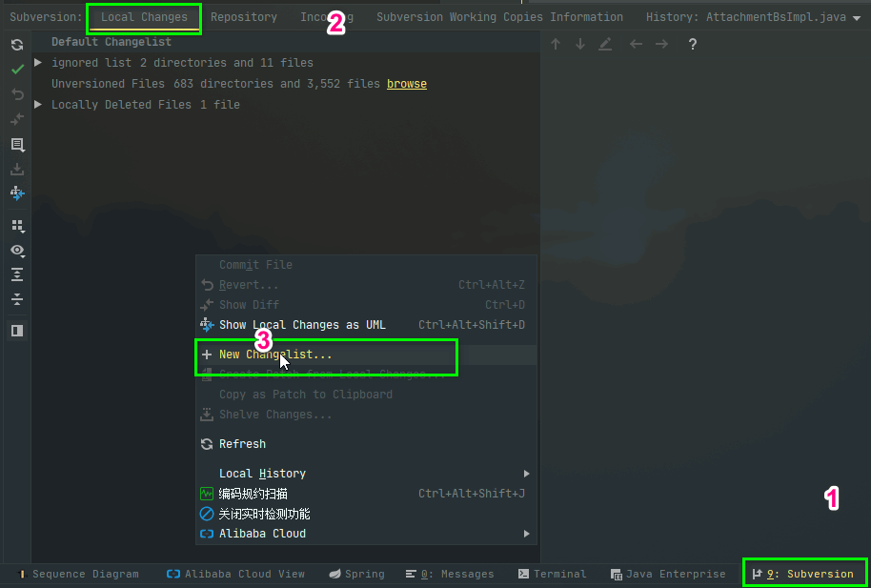Select 编码规约扫描 menu item
The height and width of the screenshot is (588, 871).
coord(366,494)
